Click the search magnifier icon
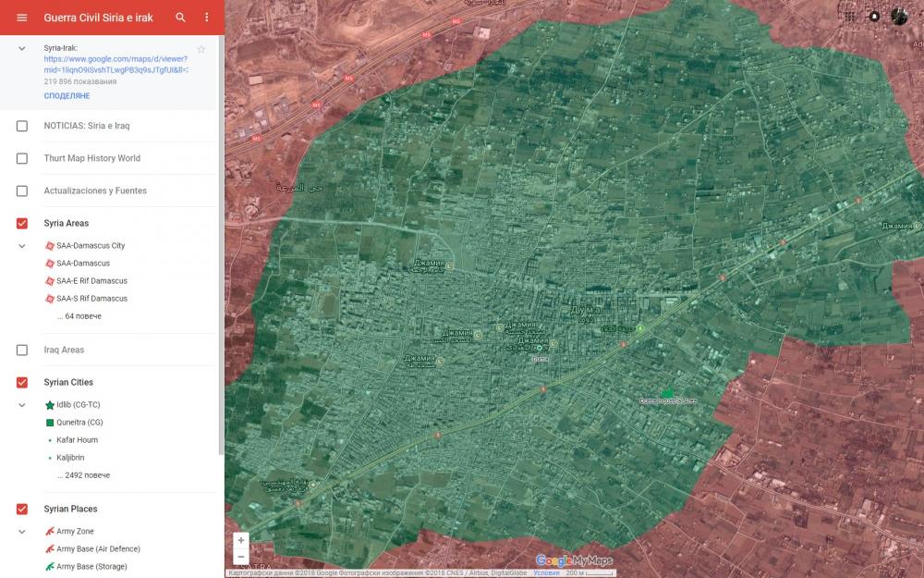The width and height of the screenshot is (924, 578). (x=181, y=18)
